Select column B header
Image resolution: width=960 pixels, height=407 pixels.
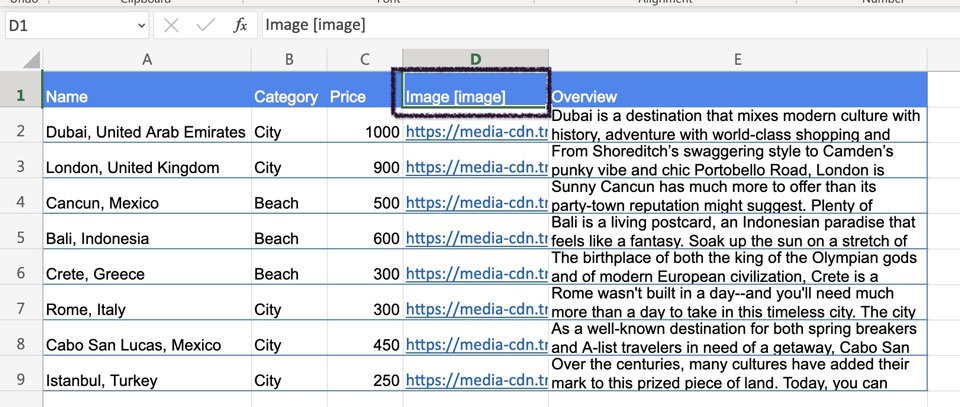[x=289, y=59]
